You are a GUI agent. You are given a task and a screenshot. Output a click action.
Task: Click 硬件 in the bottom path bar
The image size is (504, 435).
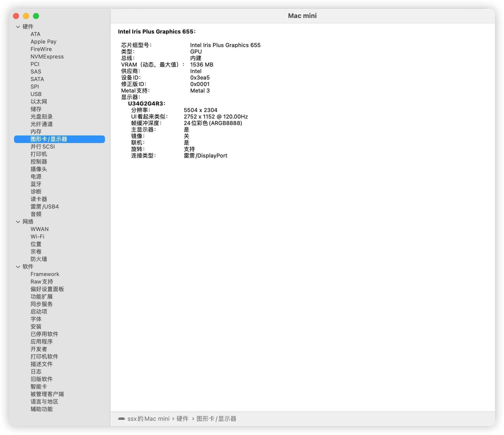coord(182,419)
